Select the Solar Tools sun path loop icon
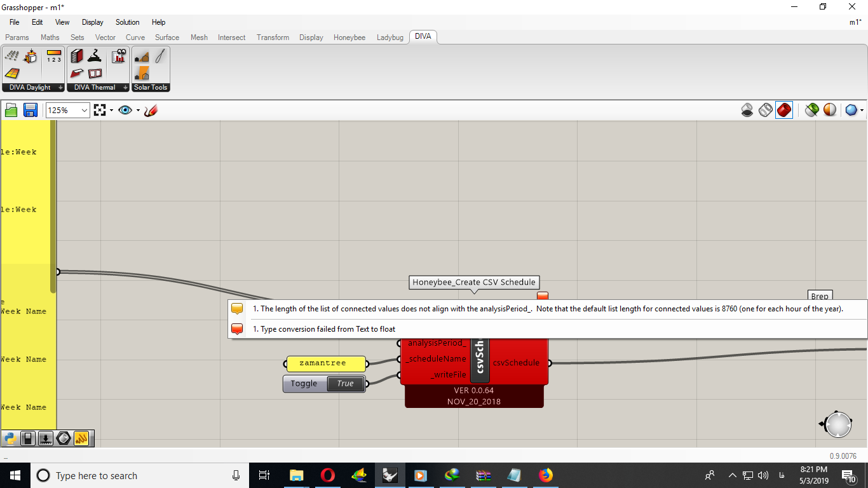This screenshot has width=868, height=488. [x=160, y=57]
